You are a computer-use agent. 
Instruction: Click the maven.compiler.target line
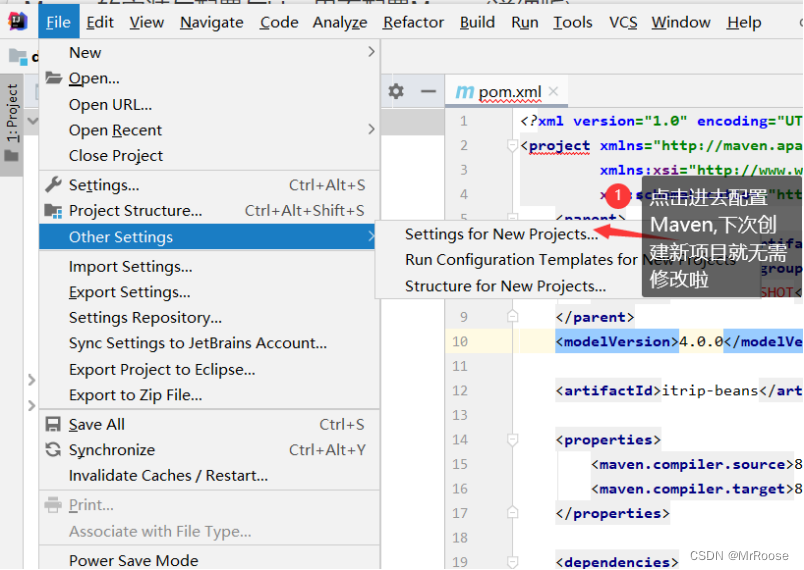tap(696, 489)
